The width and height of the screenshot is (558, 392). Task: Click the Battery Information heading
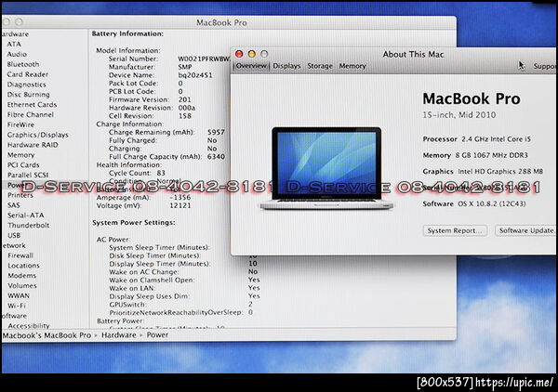tap(127, 33)
